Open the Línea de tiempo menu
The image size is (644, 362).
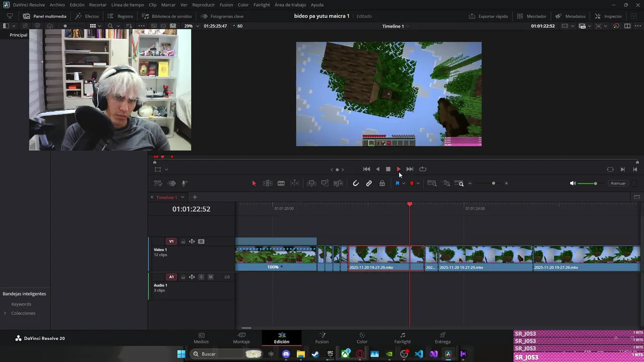(127, 5)
